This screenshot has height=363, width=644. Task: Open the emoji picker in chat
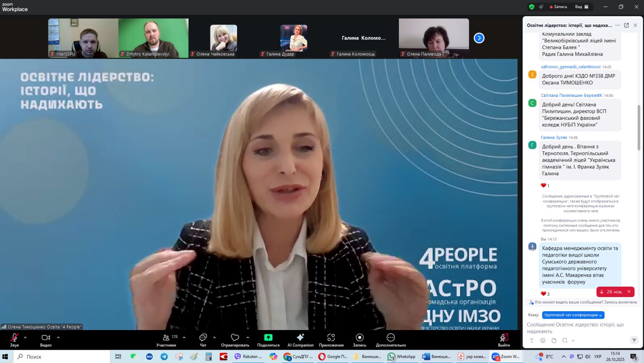543,340
